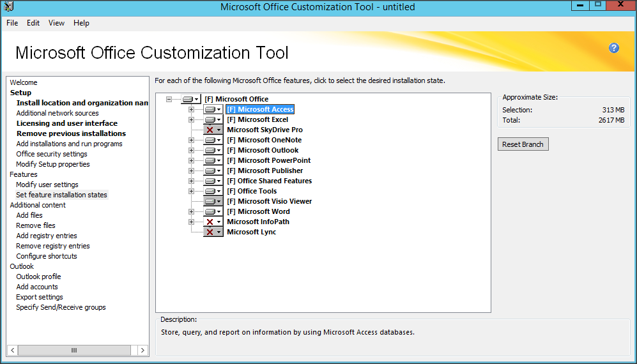The height and width of the screenshot is (364, 637).
Task: Expand the Office Shared Features branch
Action: pos(191,181)
